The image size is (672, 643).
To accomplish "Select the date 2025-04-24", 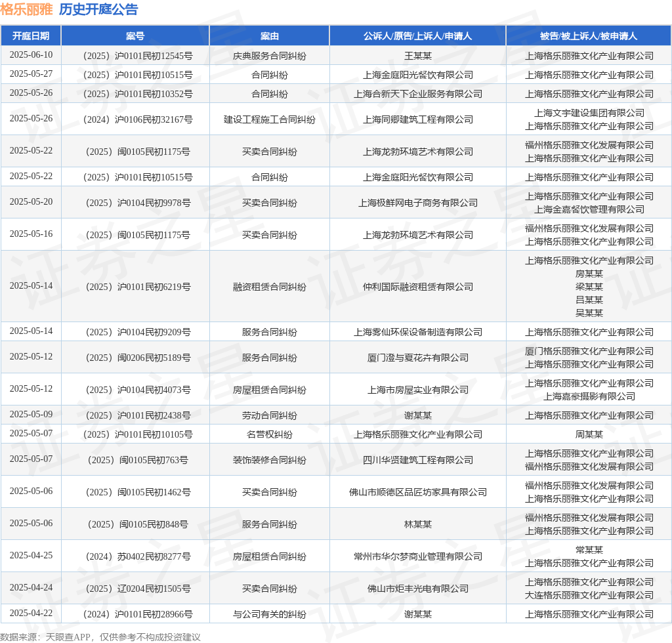I will (x=31, y=588).
